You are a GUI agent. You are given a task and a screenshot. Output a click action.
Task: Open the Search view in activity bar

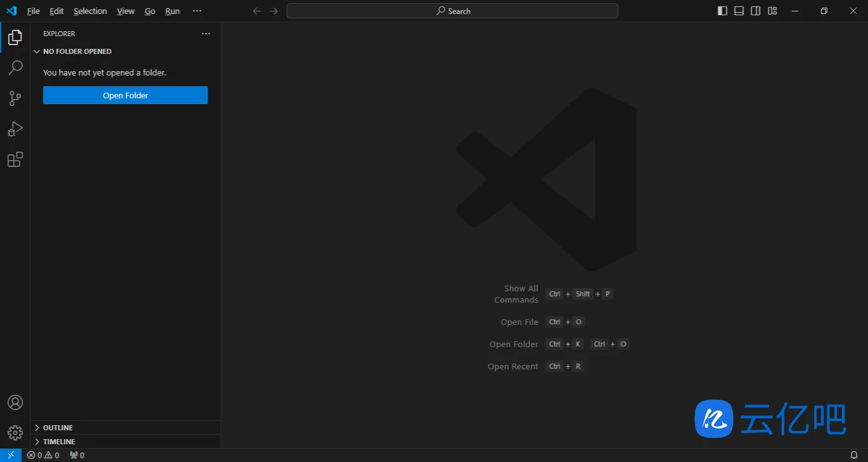15,68
